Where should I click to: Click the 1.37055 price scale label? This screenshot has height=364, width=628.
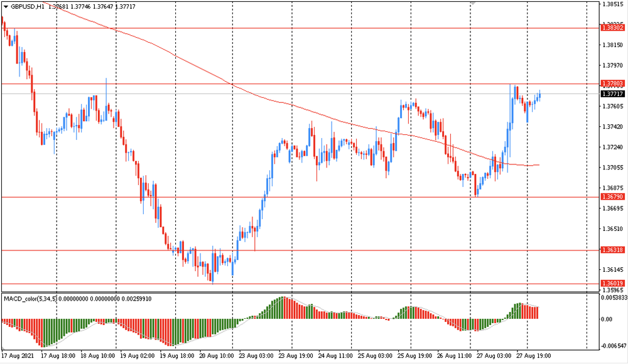coord(613,168)
